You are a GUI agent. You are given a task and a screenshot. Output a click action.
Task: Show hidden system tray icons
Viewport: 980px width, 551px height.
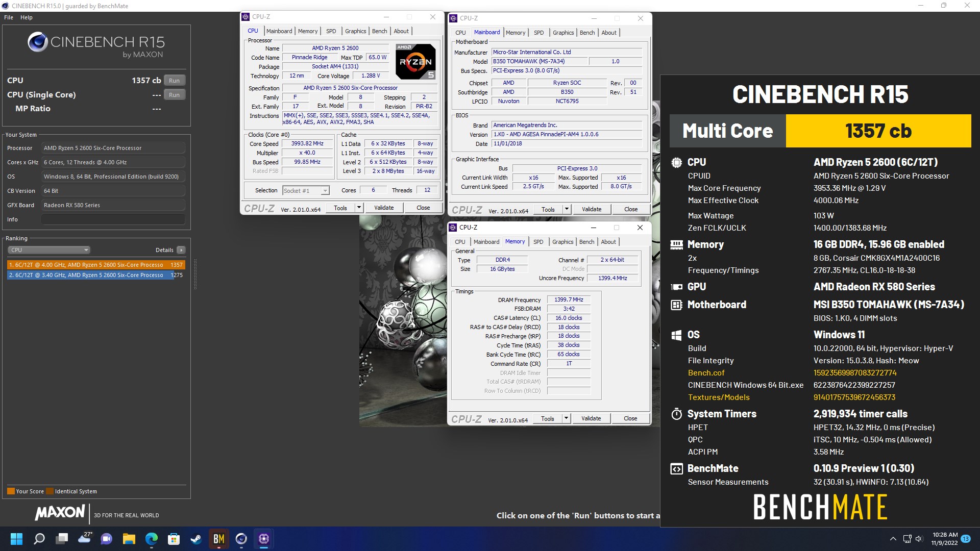(x=893, y=539)
